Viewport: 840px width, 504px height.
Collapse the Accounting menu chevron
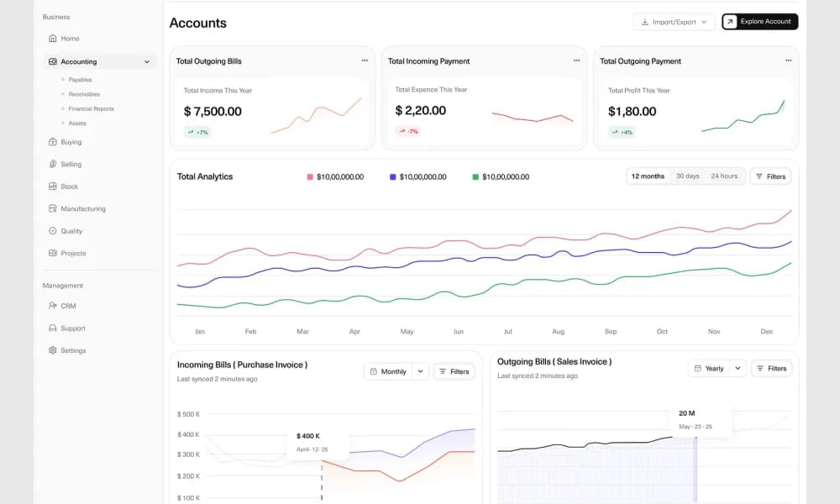[147, 62]
